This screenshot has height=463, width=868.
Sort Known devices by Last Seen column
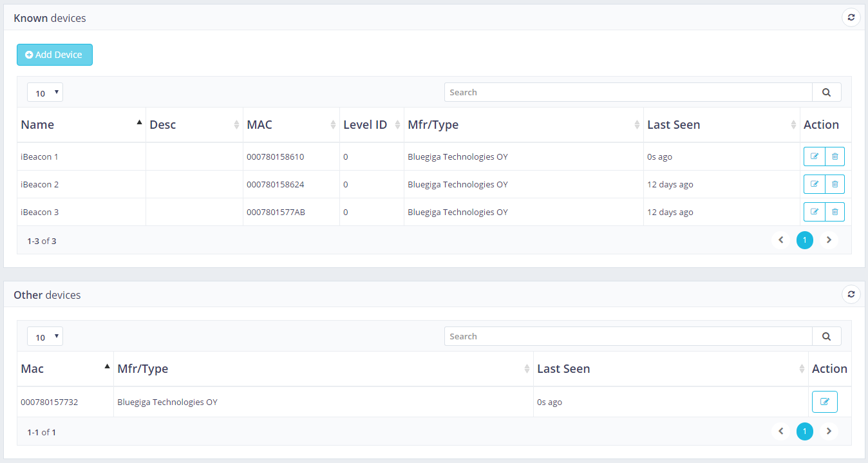coord(722,125)
